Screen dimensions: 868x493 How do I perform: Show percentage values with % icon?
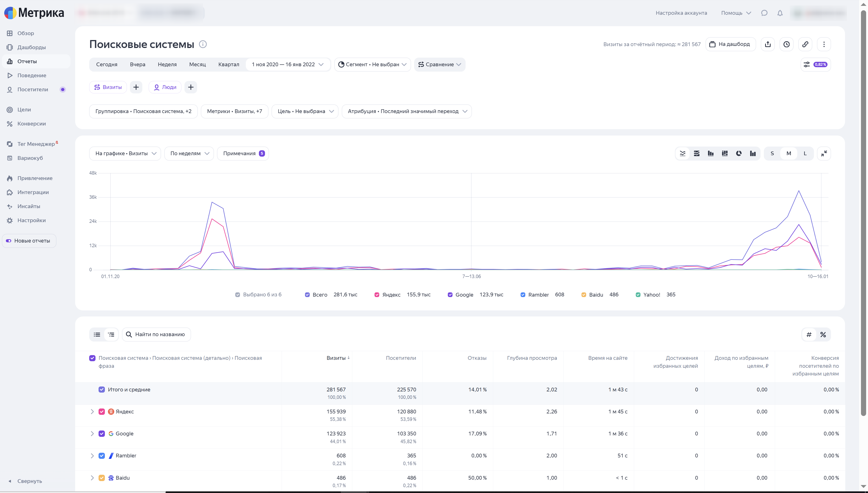823,335
